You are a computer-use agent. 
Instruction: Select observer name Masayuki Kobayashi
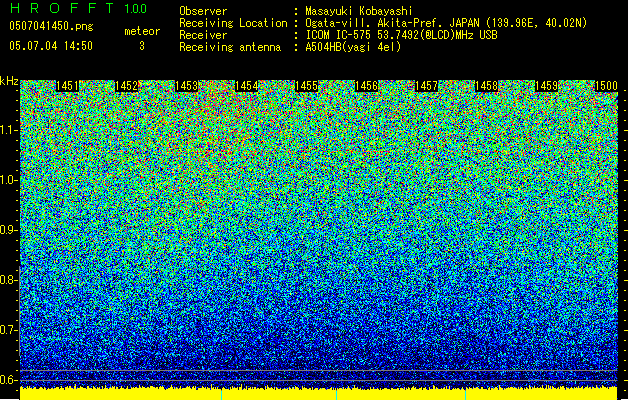359,11
